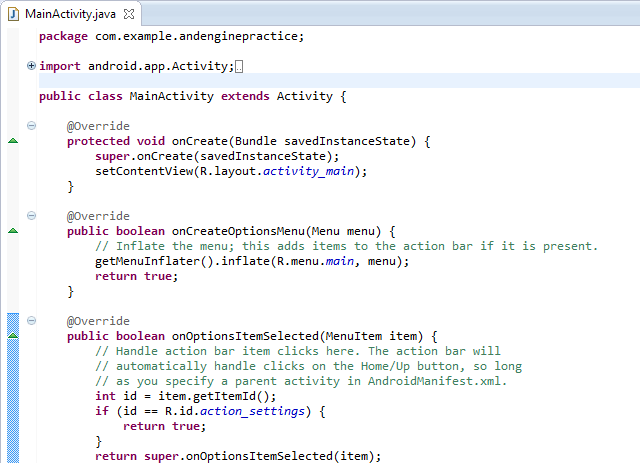This screenshot has height=463, width=640.
Task: Place cursor on the highlighted blank line
Action: point(339,81)
